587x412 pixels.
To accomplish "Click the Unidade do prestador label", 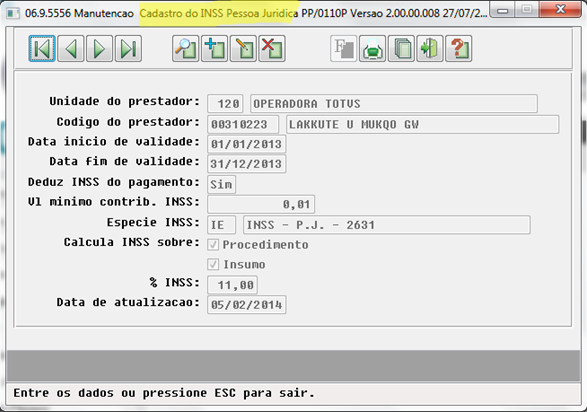I will pyautogui.click(x=125, y=101).
